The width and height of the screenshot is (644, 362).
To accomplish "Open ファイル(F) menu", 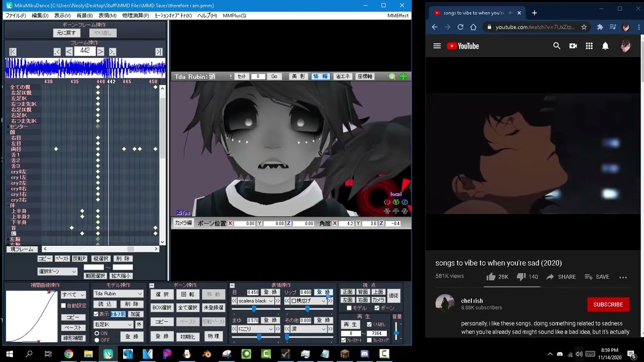I will click(x=16, y=16).
